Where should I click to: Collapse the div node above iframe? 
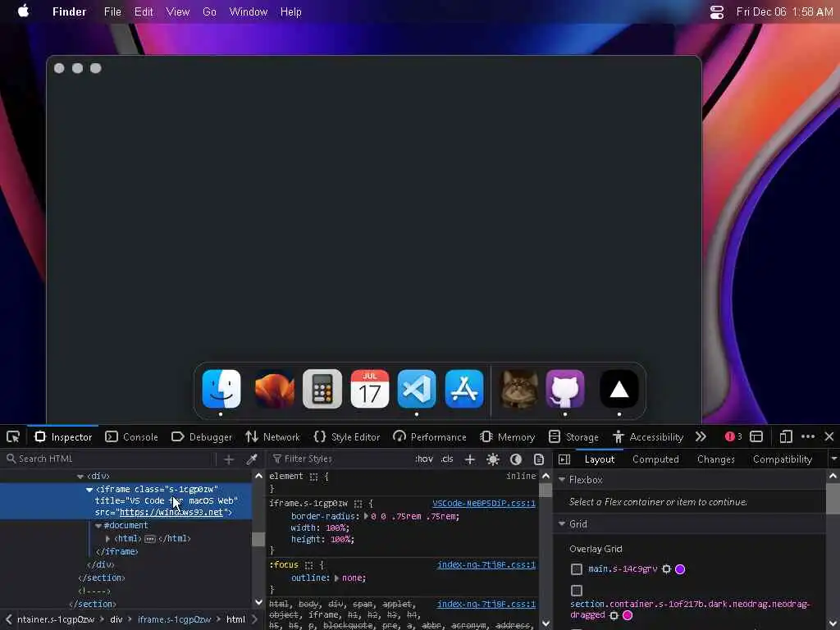[x=80, y=476]
